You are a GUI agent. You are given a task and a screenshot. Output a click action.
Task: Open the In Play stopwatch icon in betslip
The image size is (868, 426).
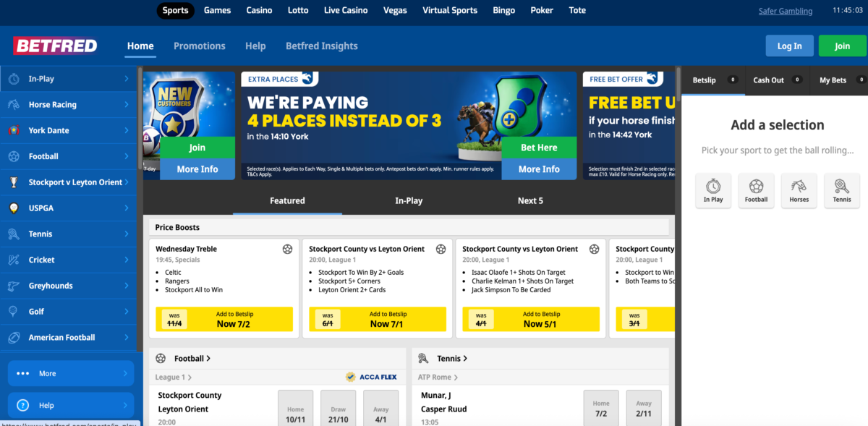pos(713,191)
